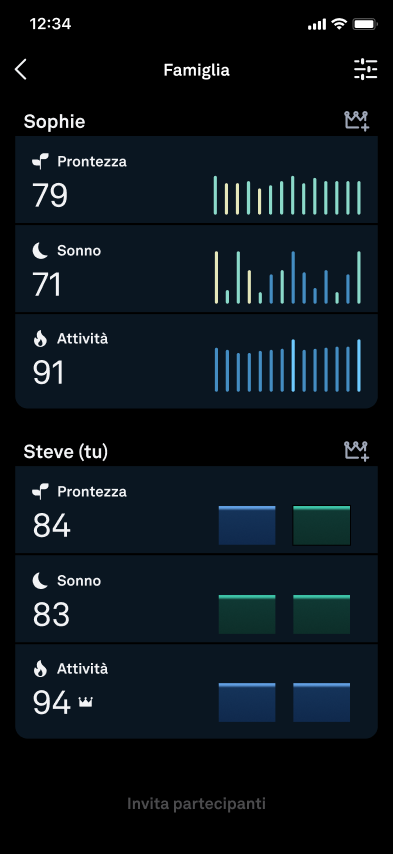Tap the Sophie name heading
The height and width of the screenshot is (854, 393).
(54, 121)
